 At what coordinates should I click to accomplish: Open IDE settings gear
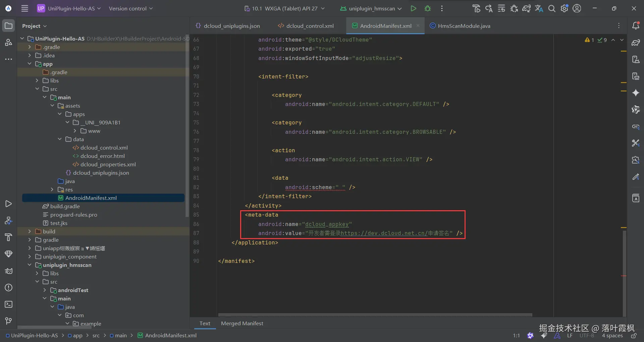pyautogui.click(x=565, y=8)
